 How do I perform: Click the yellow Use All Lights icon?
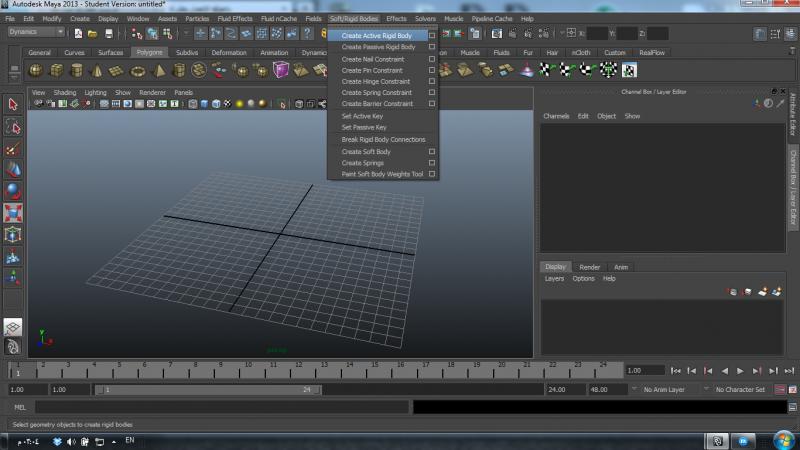pyautogui.click(x=239, y=104)
